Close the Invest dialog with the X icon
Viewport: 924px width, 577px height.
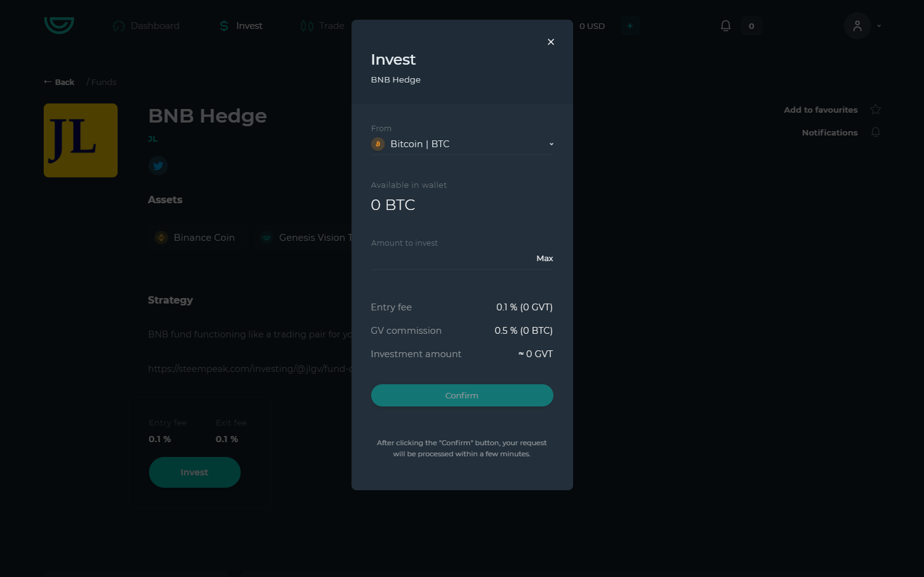point(551,42)
